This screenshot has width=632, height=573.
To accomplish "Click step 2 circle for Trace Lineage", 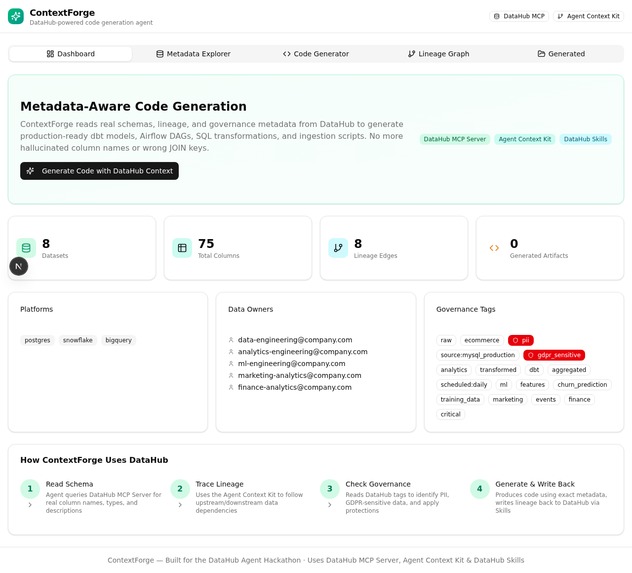I will pyautogui.click(x=180, y=489).
